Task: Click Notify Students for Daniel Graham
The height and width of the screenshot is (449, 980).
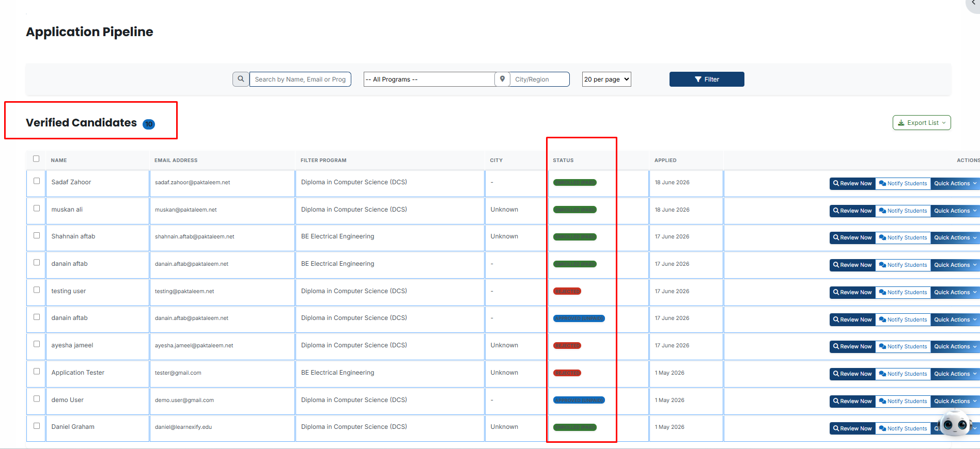Action: 903,429
